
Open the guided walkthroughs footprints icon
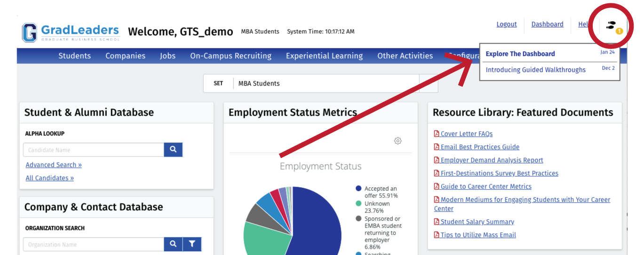click(612, 25)
